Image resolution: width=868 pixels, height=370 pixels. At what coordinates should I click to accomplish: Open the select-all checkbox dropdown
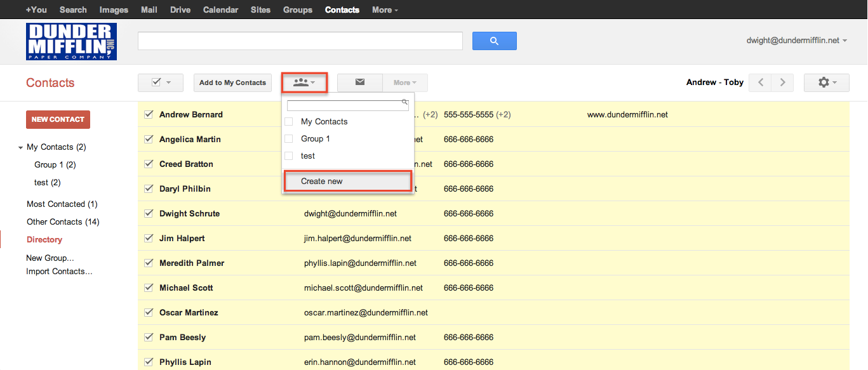[161, 83]
